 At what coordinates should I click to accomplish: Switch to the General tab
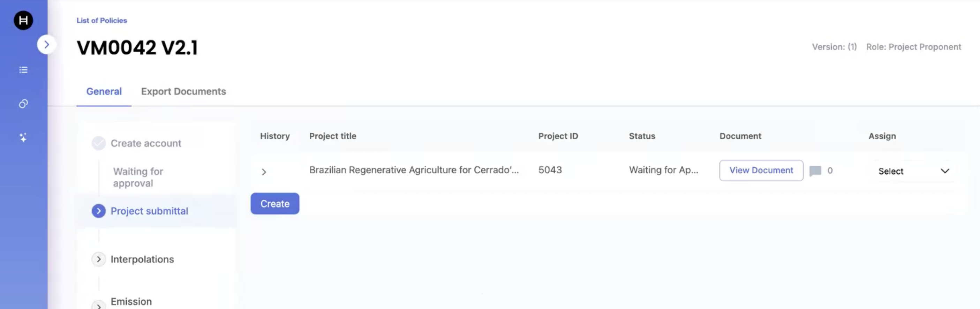pyautogui.click(x=104, y=91)
